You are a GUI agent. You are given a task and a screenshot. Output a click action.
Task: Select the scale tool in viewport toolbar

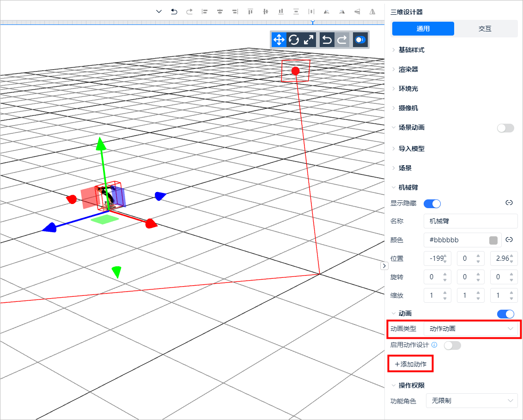pos(309,40)
